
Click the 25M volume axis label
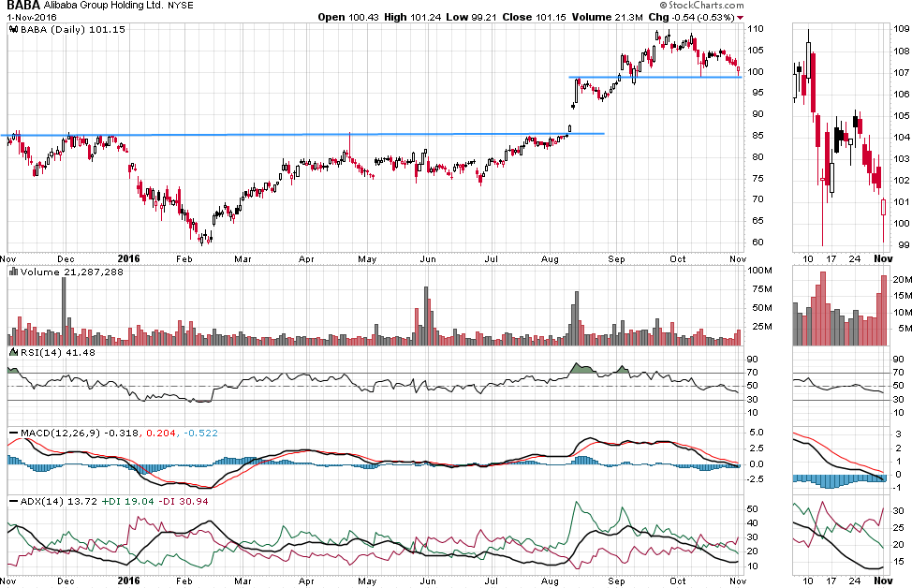(762, 326)
